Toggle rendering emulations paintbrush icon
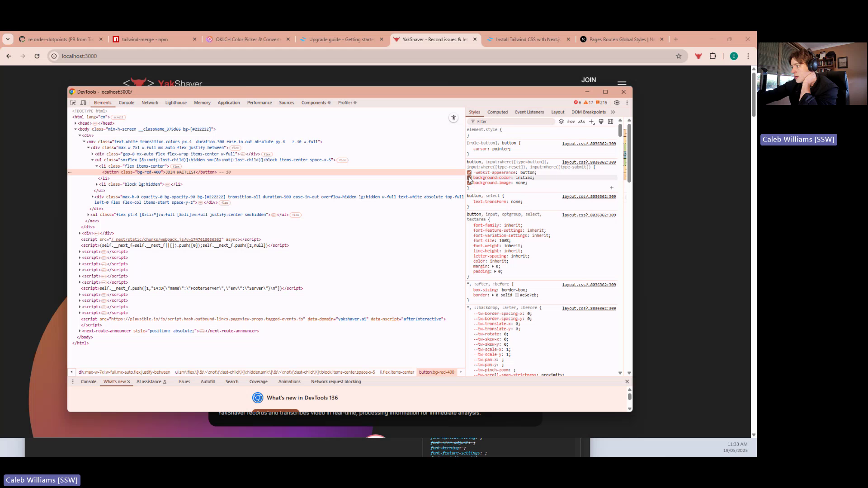868x488 pixels. pos(601,122)
